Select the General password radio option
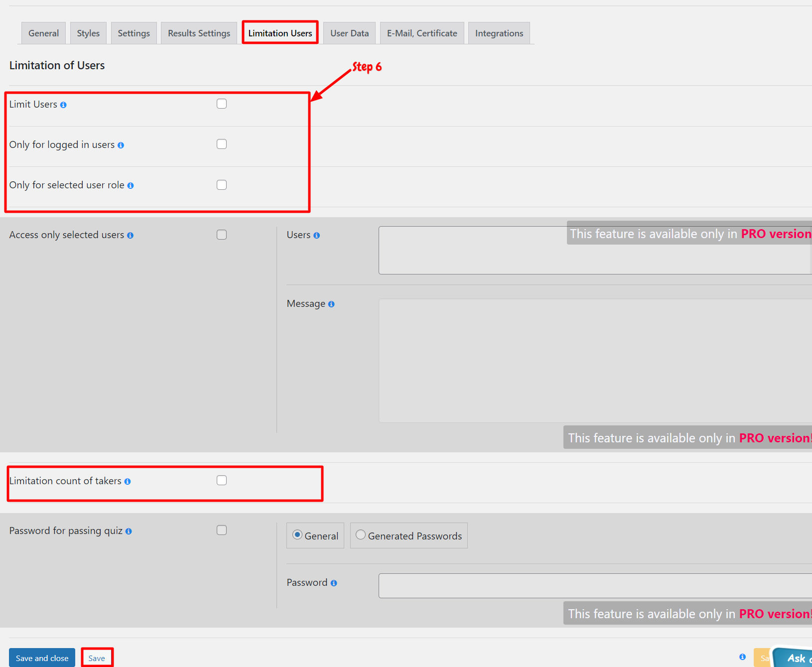Screen dimensions: 812x667 [297, 535]
